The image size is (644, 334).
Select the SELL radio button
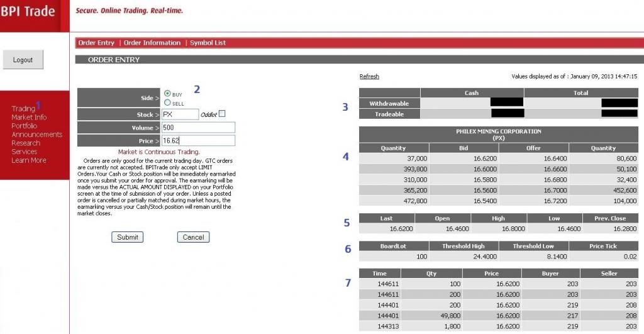tap(167, 103)
